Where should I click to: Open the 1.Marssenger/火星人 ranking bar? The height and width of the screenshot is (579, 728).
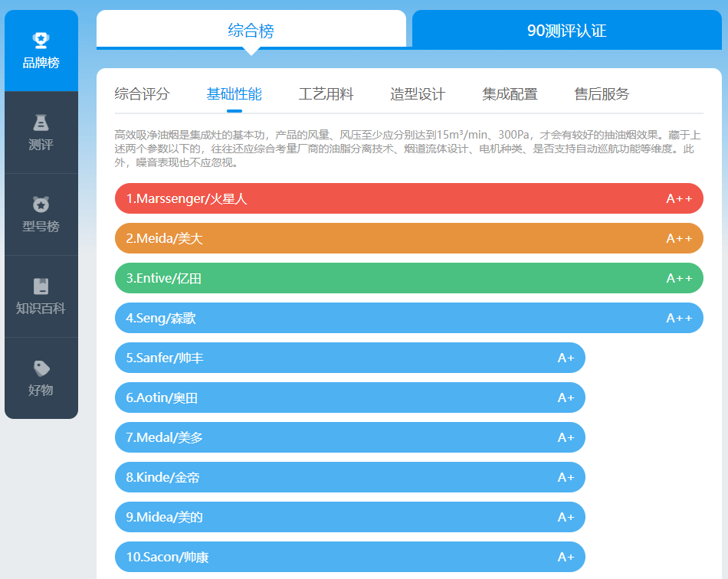[409, 198]
